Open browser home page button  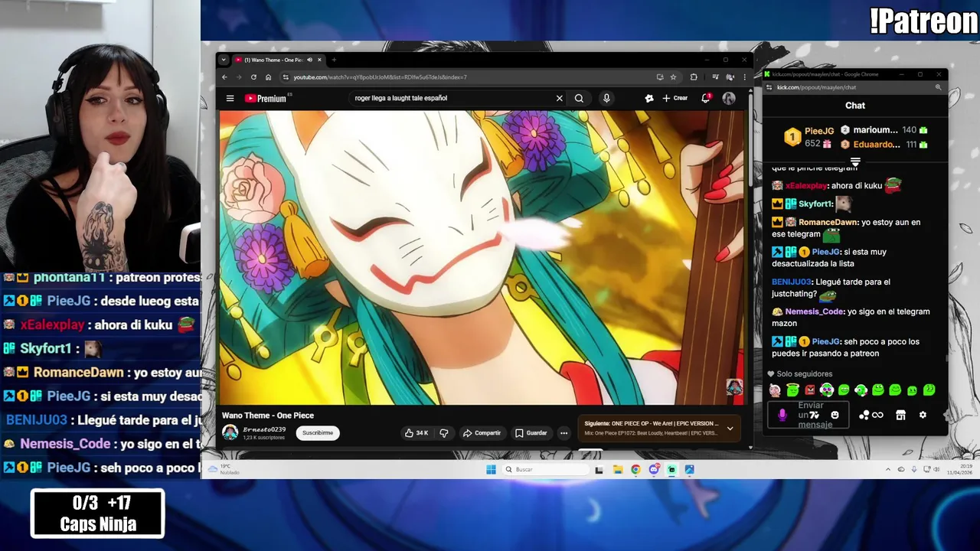coord(268,77)
